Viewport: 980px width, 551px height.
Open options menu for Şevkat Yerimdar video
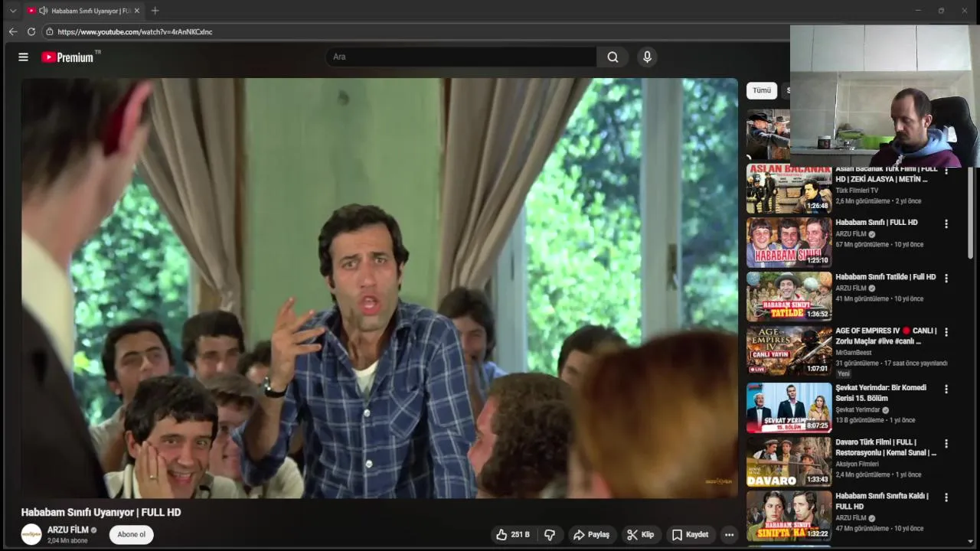click(946, 390)
